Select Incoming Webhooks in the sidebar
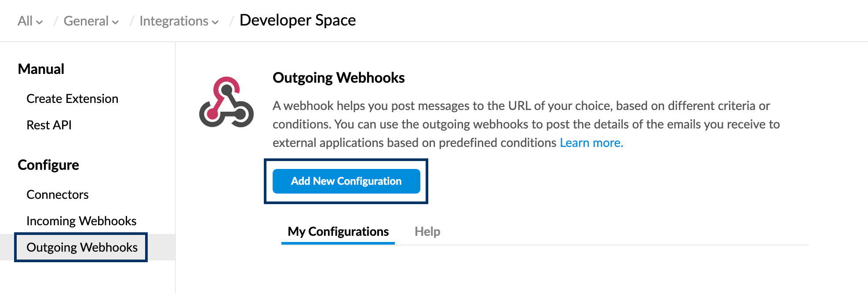 click(x=81, y=221)
